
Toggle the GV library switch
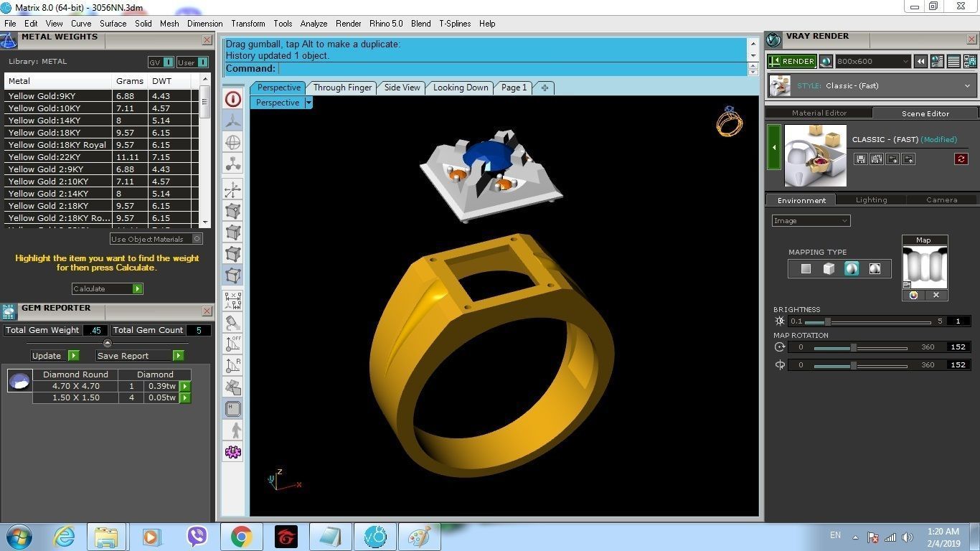point(161,62)
